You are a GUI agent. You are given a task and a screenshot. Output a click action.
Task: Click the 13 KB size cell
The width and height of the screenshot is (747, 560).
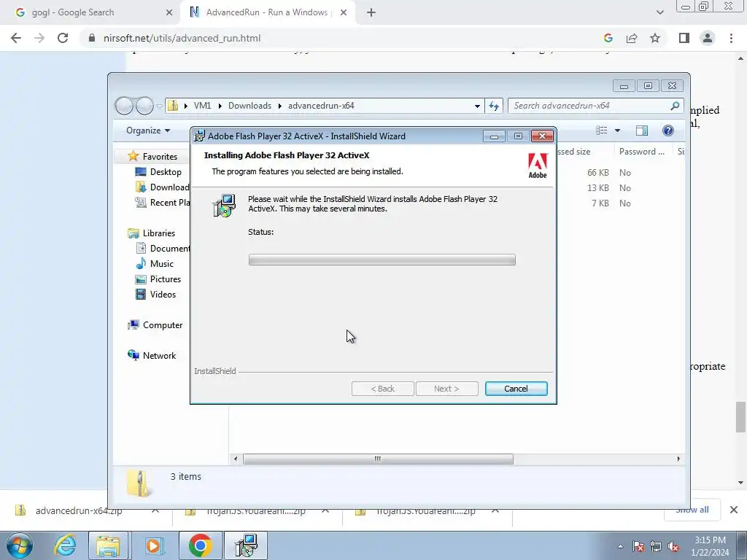click(x=598, y=187)
